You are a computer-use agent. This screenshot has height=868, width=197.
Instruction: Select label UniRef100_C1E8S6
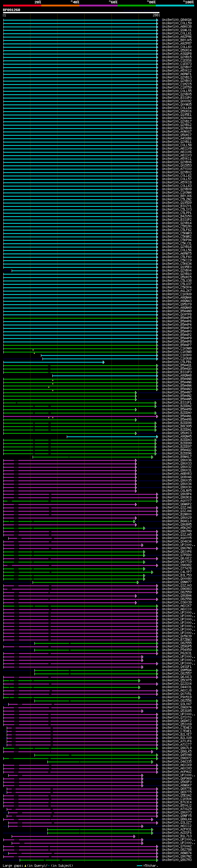(177, 61)
